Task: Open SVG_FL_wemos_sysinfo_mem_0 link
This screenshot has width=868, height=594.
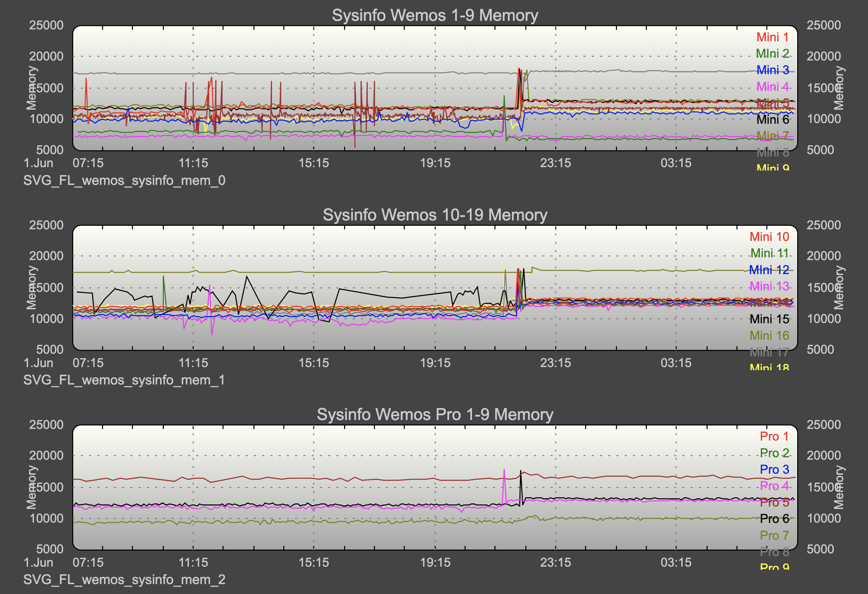Action: pos(124,181)
